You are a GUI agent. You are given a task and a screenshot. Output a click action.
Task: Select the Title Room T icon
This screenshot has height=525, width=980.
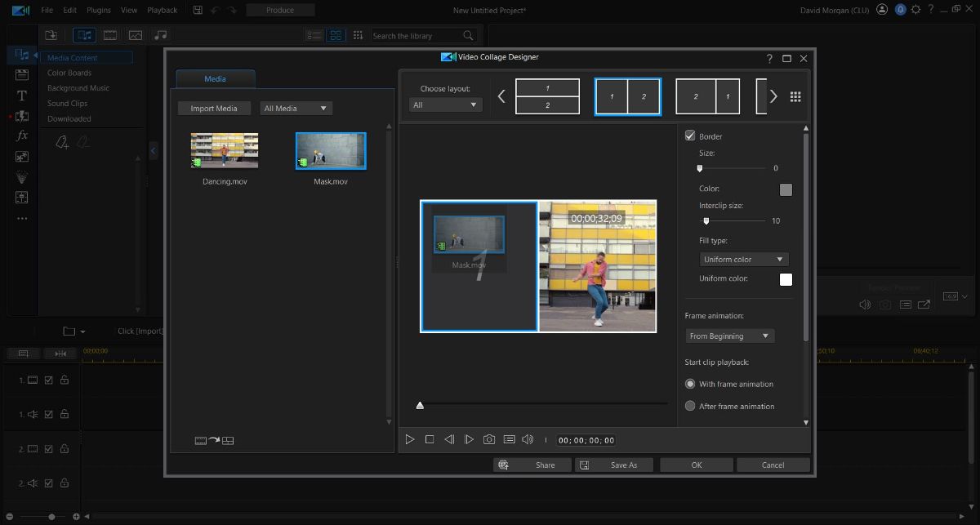coord(20,96)
